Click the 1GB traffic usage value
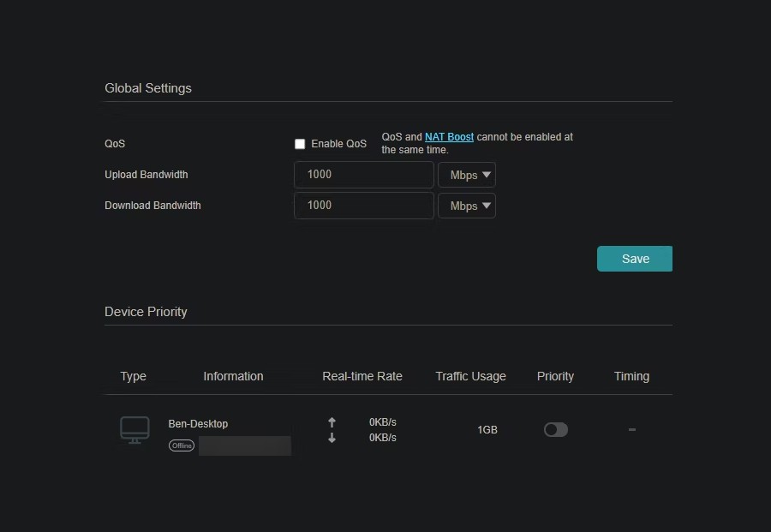Image resolution: width=771 pixels, height=532 pixels. click(487, 430)
